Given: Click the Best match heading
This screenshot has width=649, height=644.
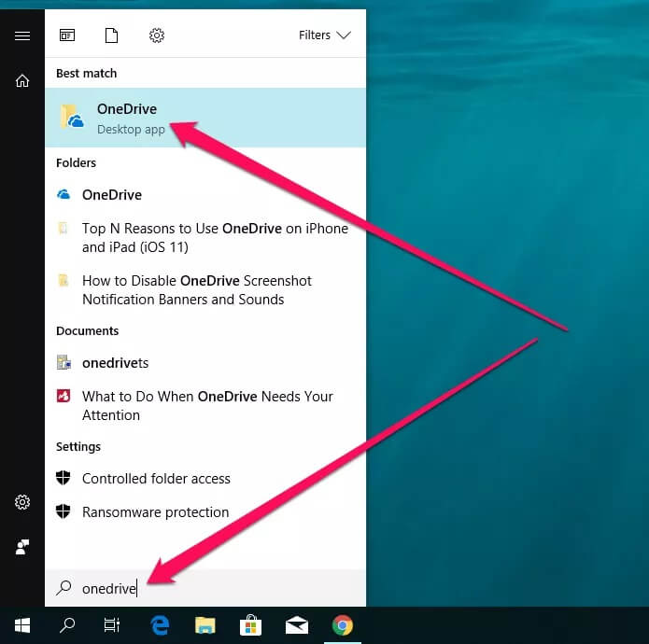Looking at the screenshot, I should pos(87,73).
